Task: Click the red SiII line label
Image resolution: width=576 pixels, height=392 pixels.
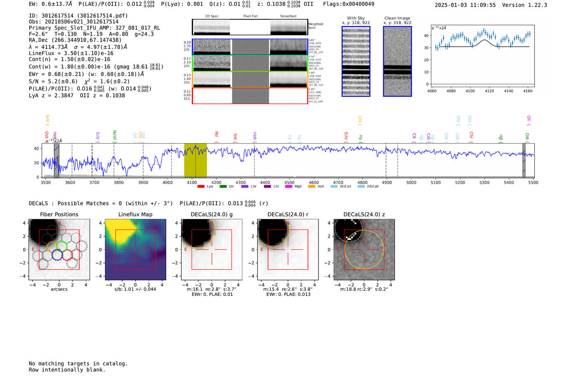Action: 235,137
